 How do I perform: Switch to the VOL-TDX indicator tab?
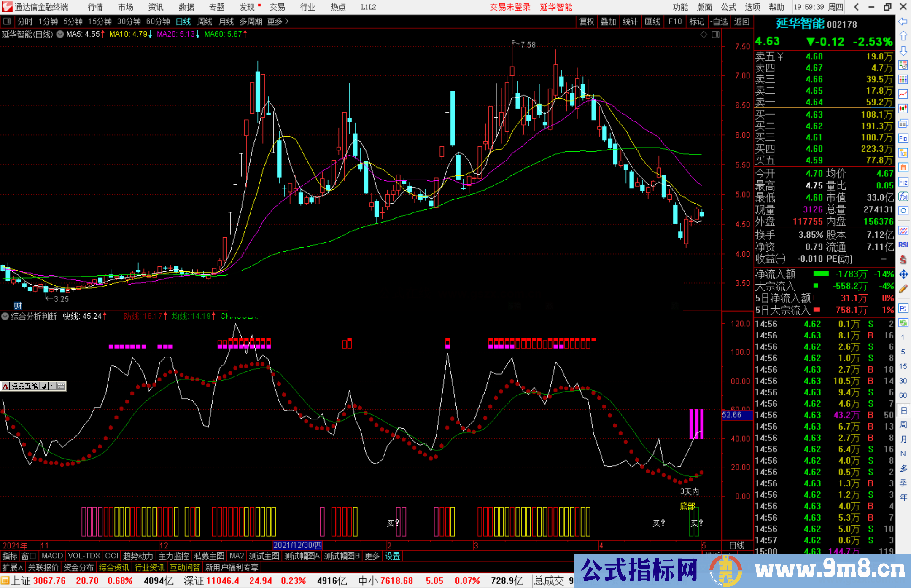84,556
